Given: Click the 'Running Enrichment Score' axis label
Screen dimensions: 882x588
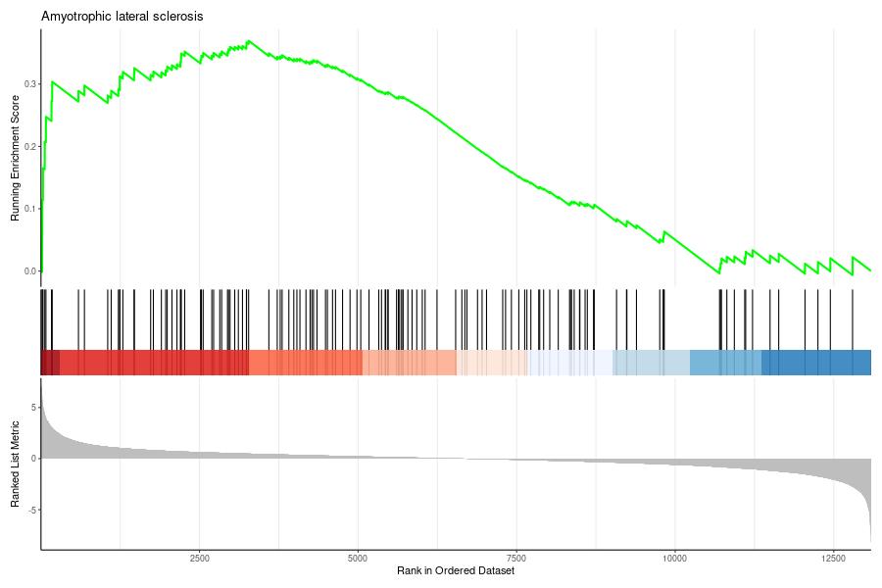Looking at the screenshot, I should pyautogui.click(x=15, y=158).
